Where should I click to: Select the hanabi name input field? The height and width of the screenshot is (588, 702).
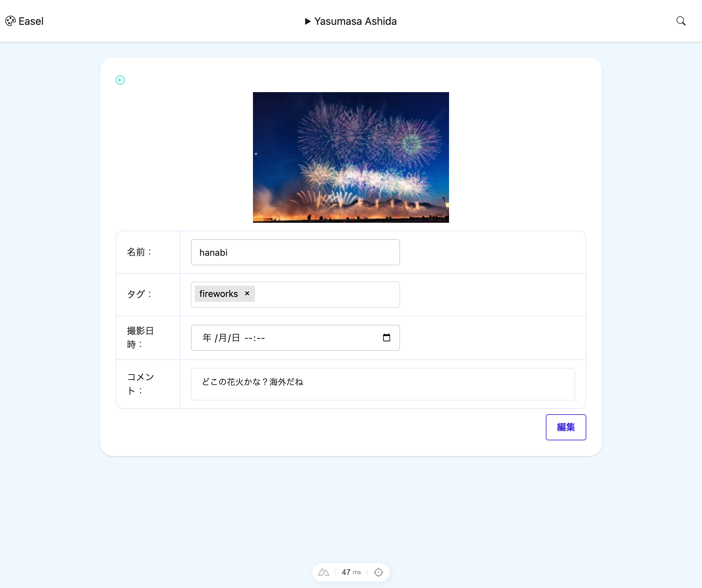[x=295, y=252]
